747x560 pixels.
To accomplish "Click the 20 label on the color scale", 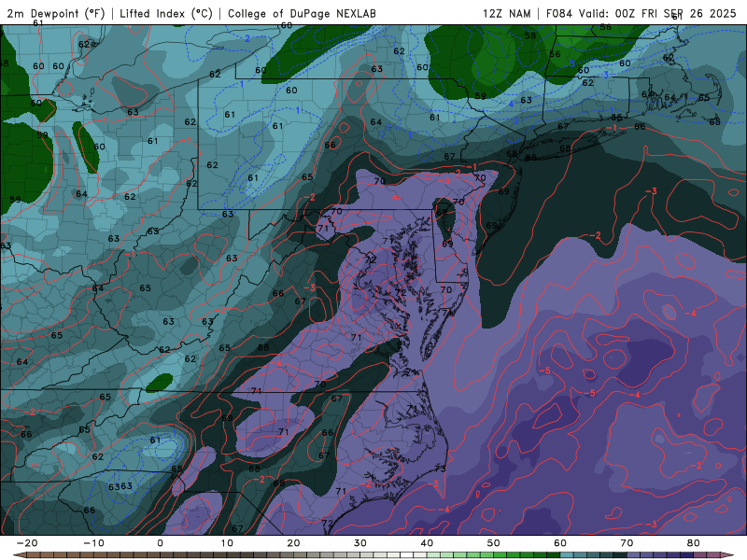I will click(x=293, y=543).
